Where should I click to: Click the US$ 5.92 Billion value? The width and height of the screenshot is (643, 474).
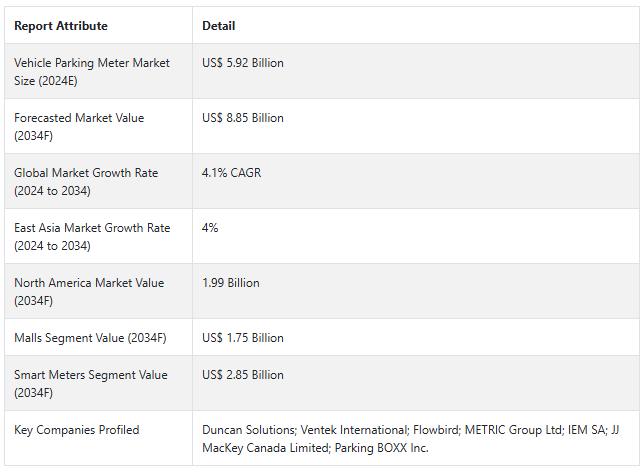point(243,63)
